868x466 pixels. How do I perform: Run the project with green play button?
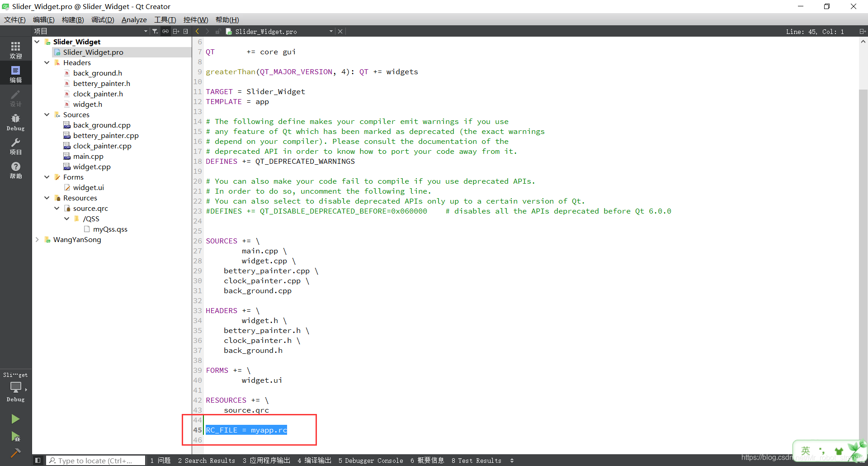(x=15, y=419)
